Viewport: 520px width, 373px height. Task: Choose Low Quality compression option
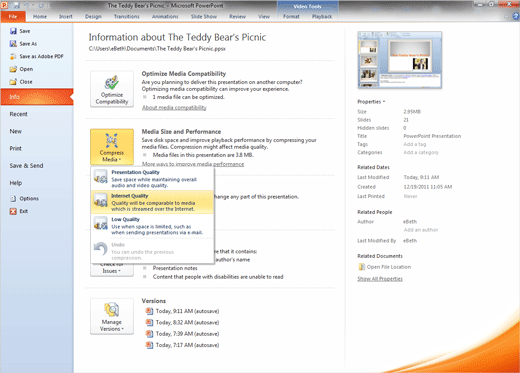point(152,226)
